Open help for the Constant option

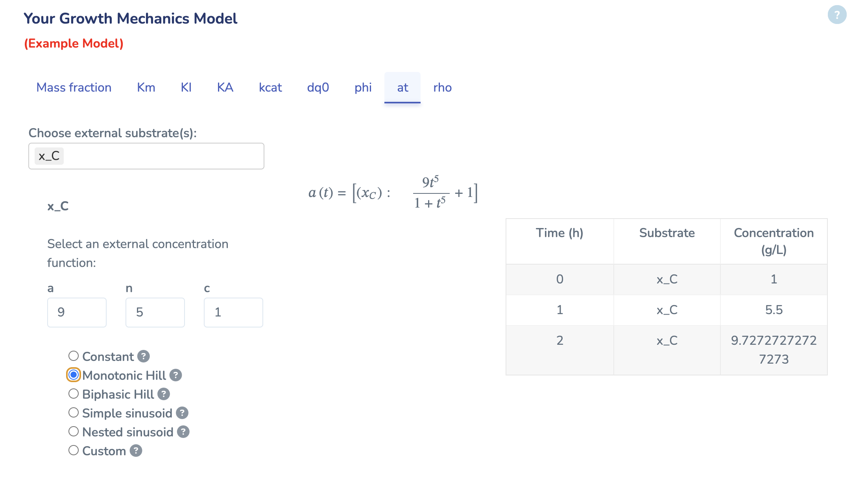(144, 356)
